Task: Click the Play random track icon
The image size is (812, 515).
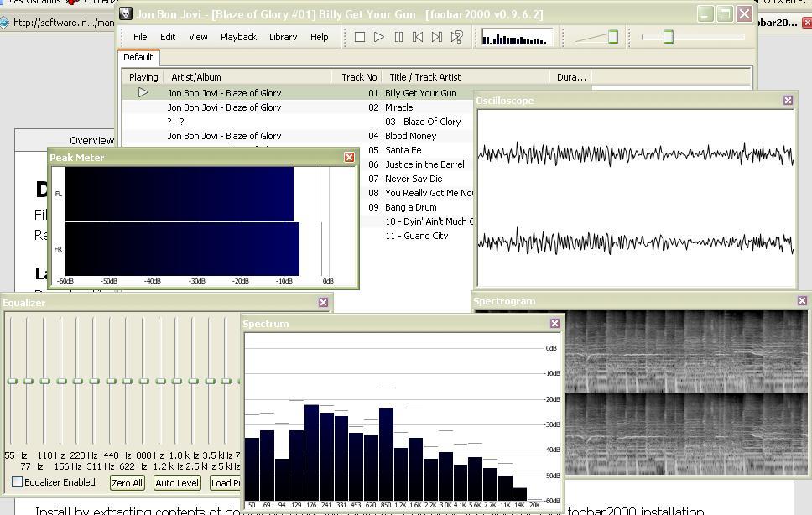Action: pyautogui.click(x=455, y=36)
